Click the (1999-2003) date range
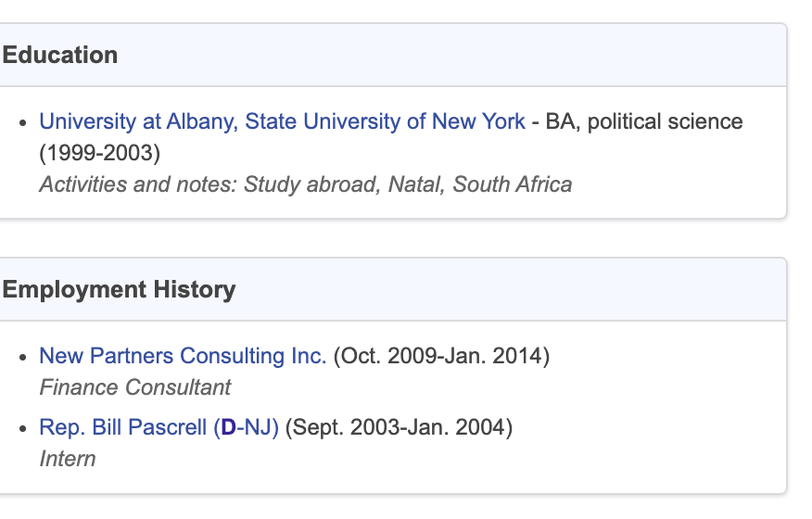 tap(100, 153)
